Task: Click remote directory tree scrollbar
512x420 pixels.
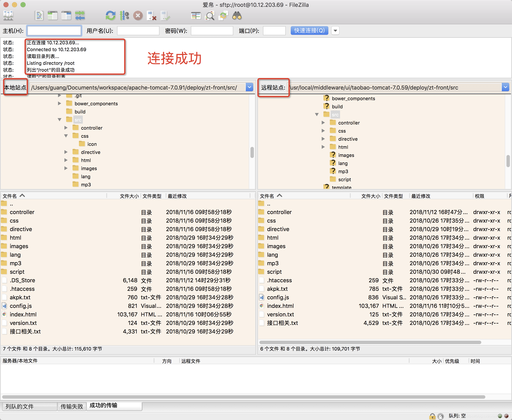Action: coord(508,161)
